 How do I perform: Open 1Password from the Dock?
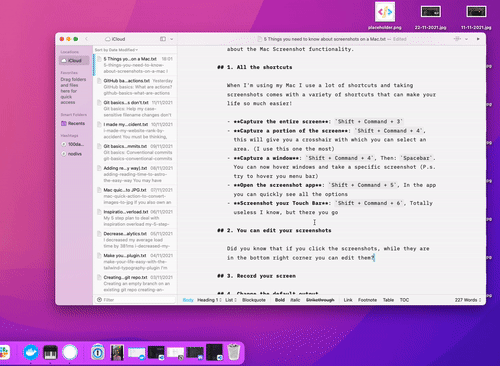(x=98, y=352)
